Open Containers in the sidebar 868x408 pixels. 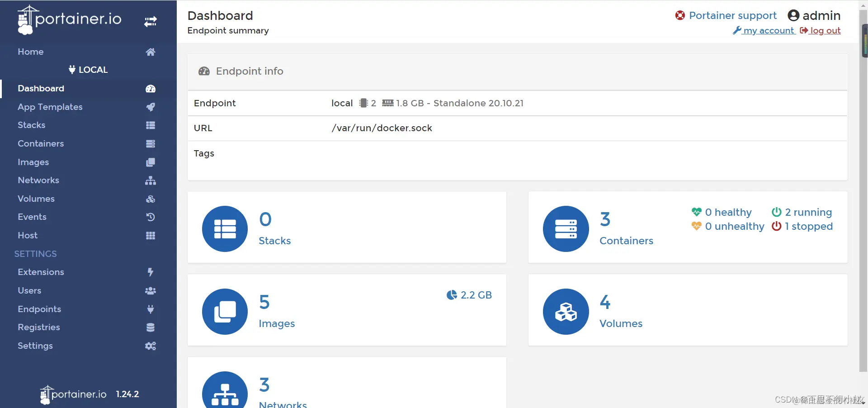(x=41, y=144)
